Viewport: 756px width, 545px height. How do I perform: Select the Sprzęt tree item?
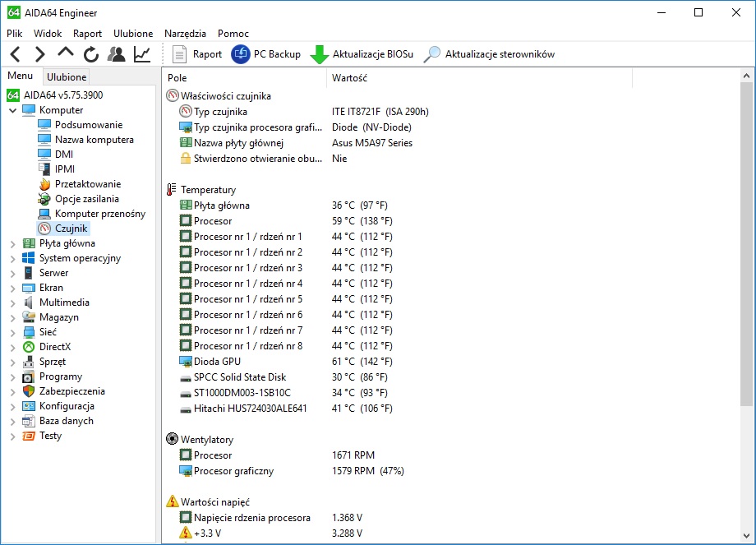[x=53, y=362]
